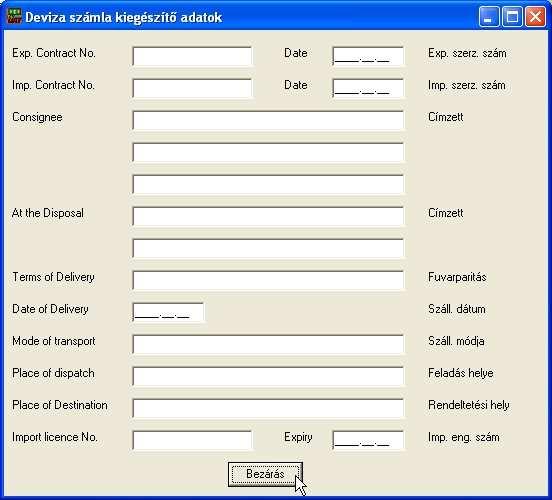Click the Date field beside Imp. Contract

pos(368,88)
